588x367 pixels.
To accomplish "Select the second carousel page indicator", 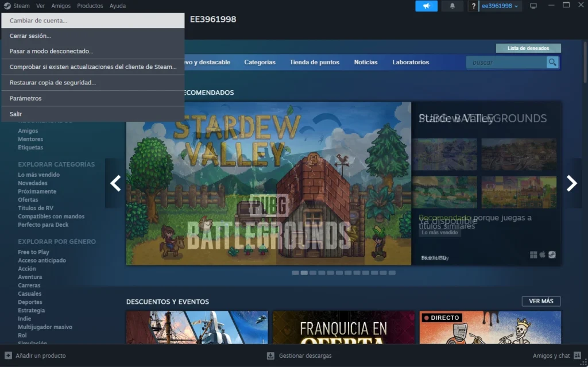I will (304, 273).
